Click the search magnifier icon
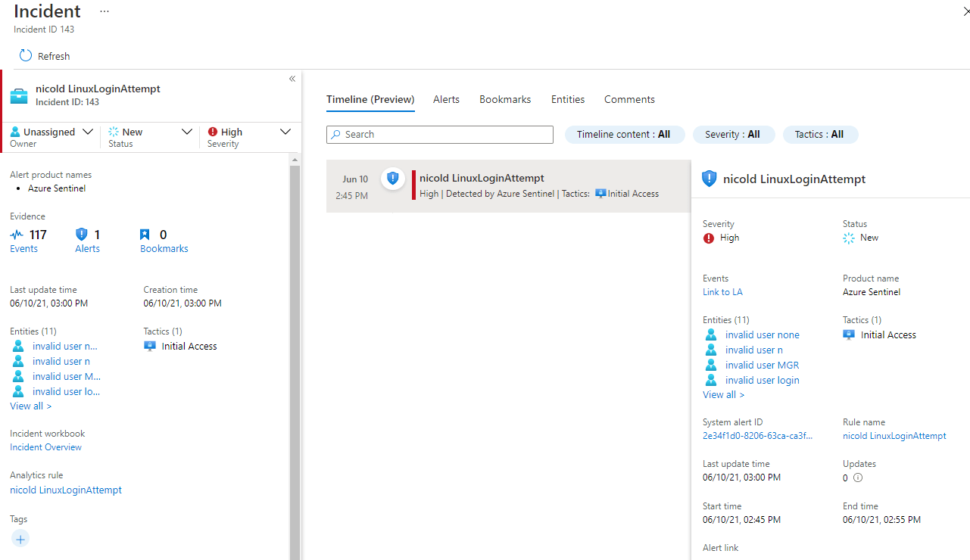 click(335, 134)
